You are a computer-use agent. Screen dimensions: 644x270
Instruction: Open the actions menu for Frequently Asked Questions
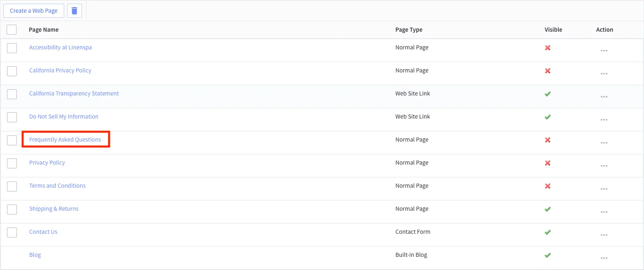tap(604, 142)
